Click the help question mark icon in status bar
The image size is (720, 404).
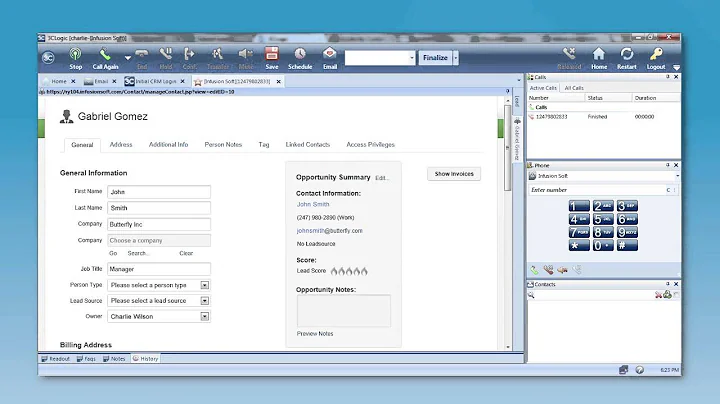click(x=639, y=370)
